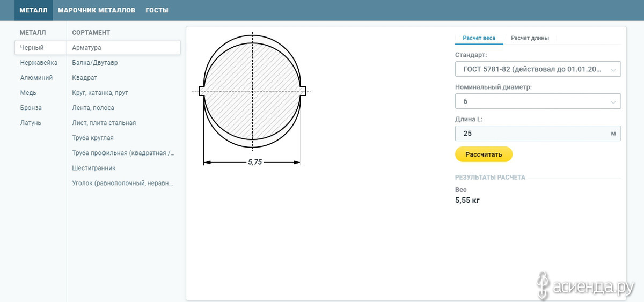Screen dimensions: 644x302
Task: Select Латунь metal type
Action: [31, 123]
